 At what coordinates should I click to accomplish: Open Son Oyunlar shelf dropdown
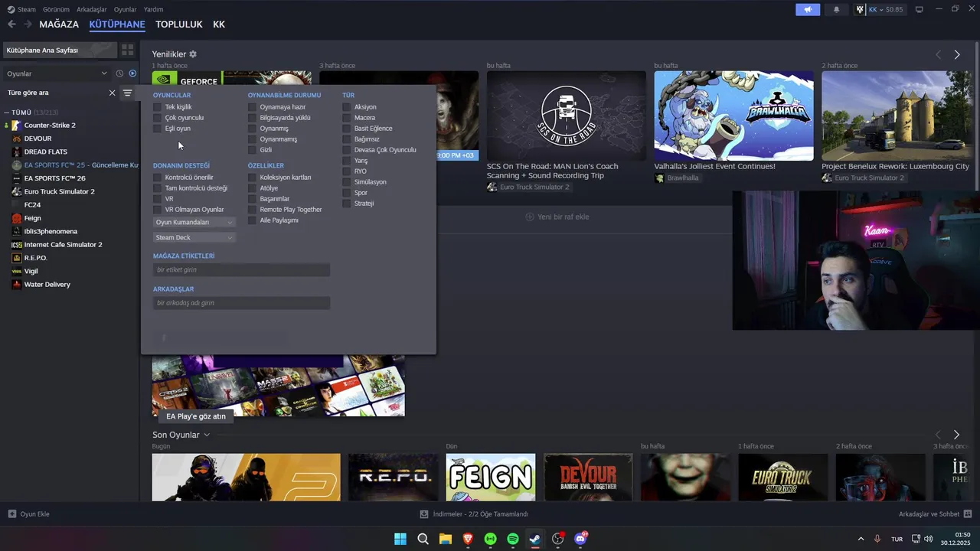tap(207, 435)
